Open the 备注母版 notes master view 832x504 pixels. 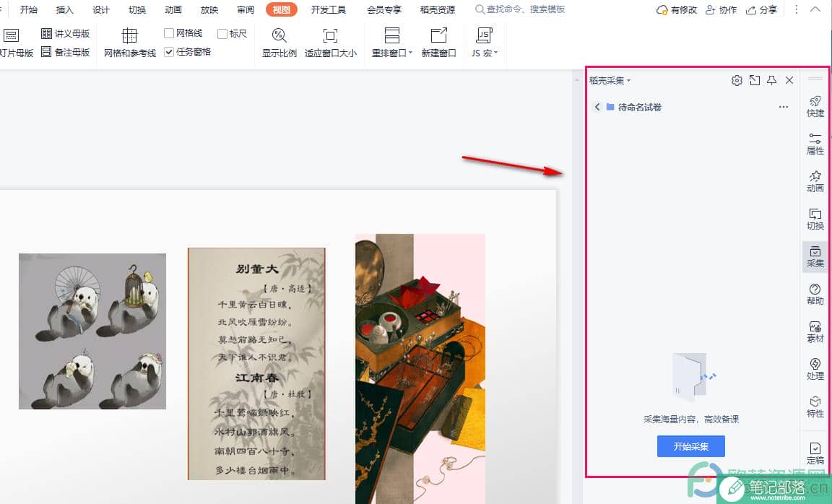pyautogui.click(x=65, y=52)
